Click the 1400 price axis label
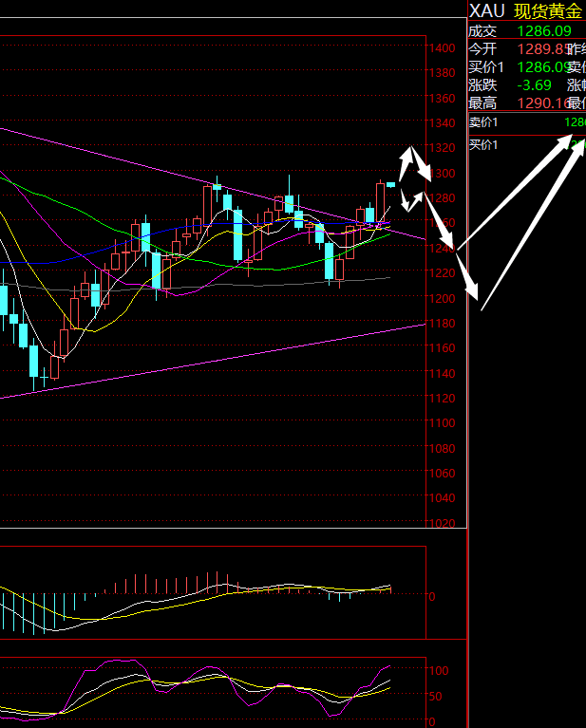The width and height of the screenshot is (586, 728). pos(442,47)
